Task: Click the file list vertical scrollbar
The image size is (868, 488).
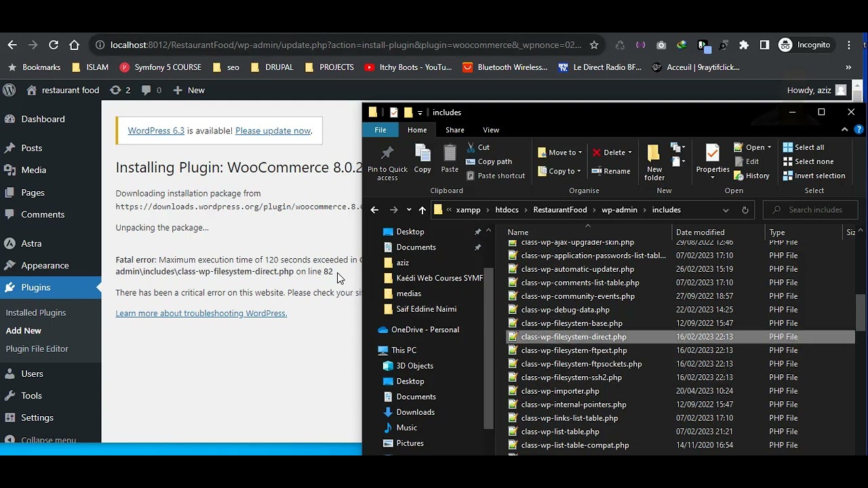Action: coord(861,312)
